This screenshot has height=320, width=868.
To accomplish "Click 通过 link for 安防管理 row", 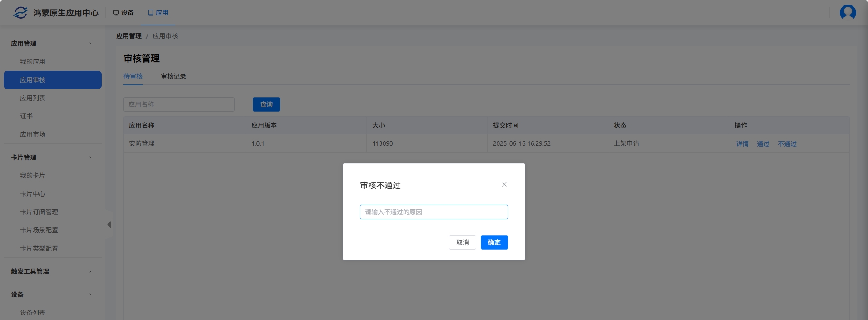I will tap(763, 144).
